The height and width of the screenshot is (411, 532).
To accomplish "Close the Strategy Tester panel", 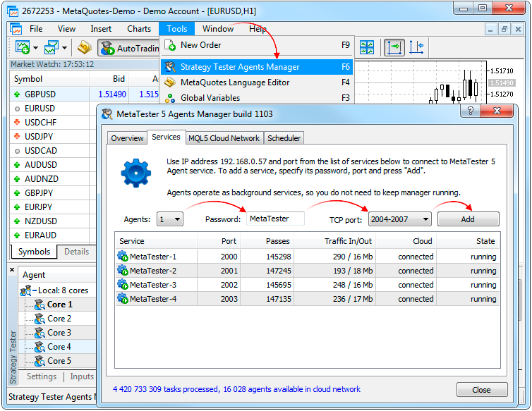I will pos(12,269).
